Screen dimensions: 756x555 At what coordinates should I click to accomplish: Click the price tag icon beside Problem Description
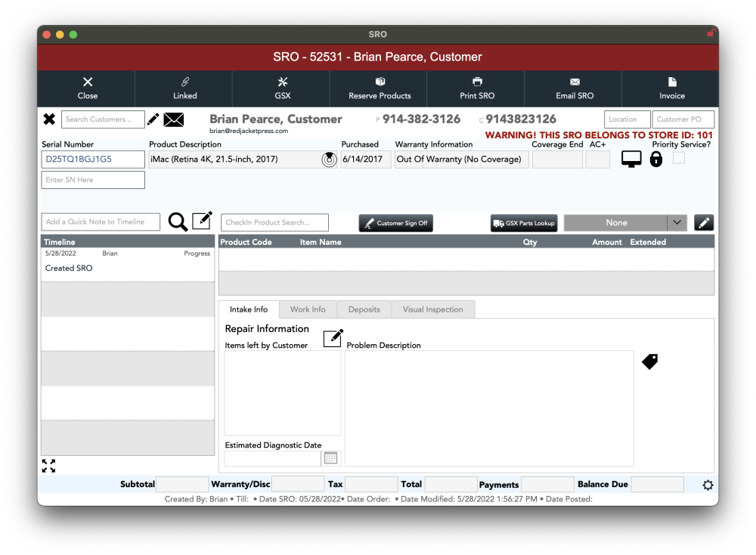[x=649, y=361]
